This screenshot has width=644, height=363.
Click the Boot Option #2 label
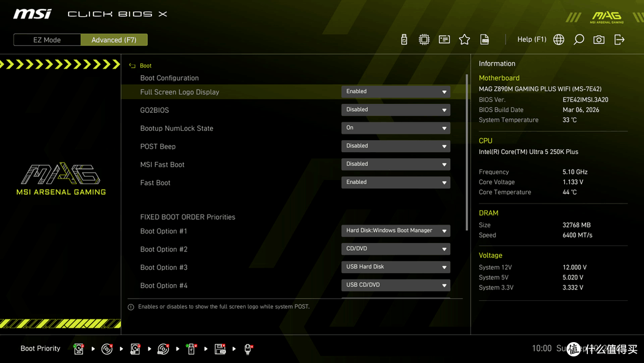click(164, 249)
